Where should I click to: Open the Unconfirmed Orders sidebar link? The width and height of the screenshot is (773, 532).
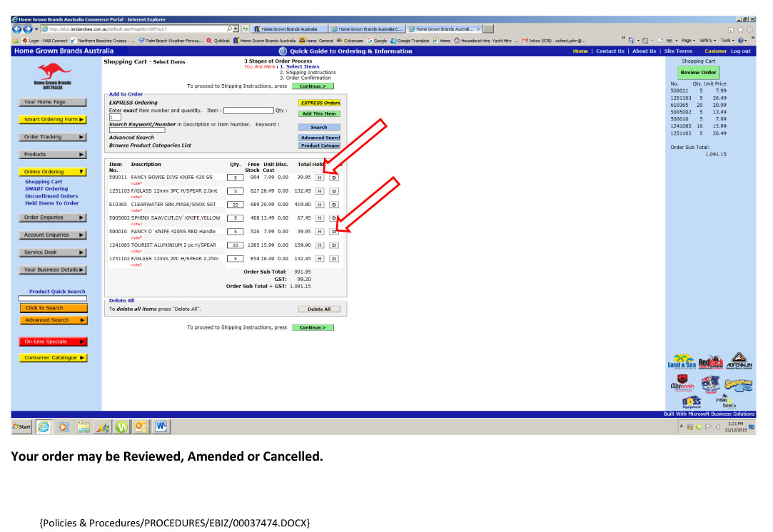tap(51, 196)
